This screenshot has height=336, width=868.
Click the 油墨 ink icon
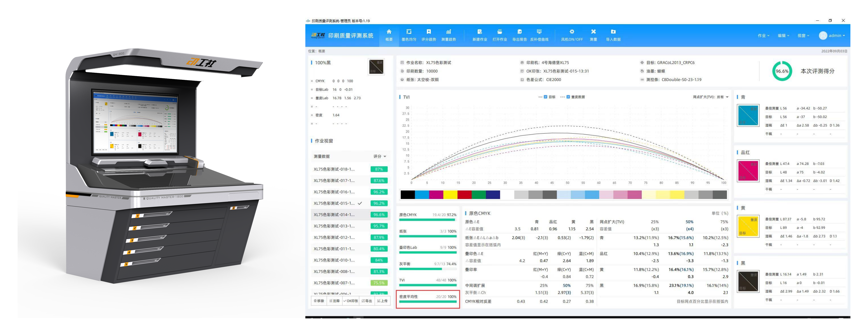642,71
